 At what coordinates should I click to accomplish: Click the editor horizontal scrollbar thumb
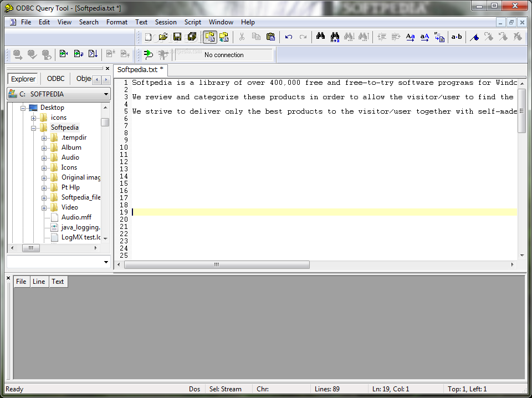click(217, 264)
